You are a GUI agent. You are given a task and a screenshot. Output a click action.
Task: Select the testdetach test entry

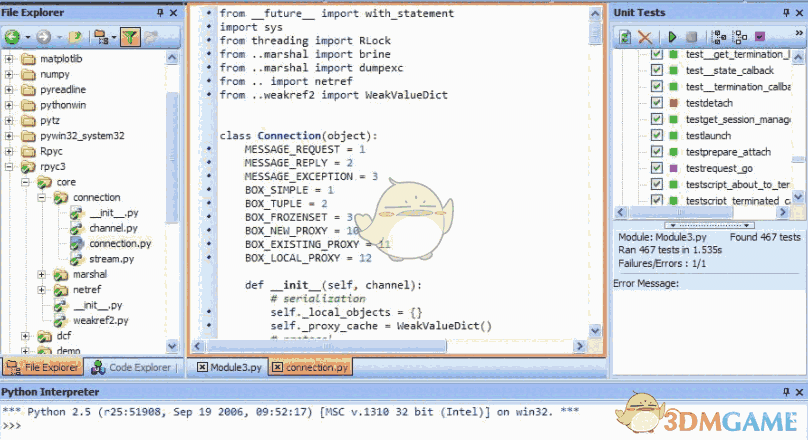[709, 103]
